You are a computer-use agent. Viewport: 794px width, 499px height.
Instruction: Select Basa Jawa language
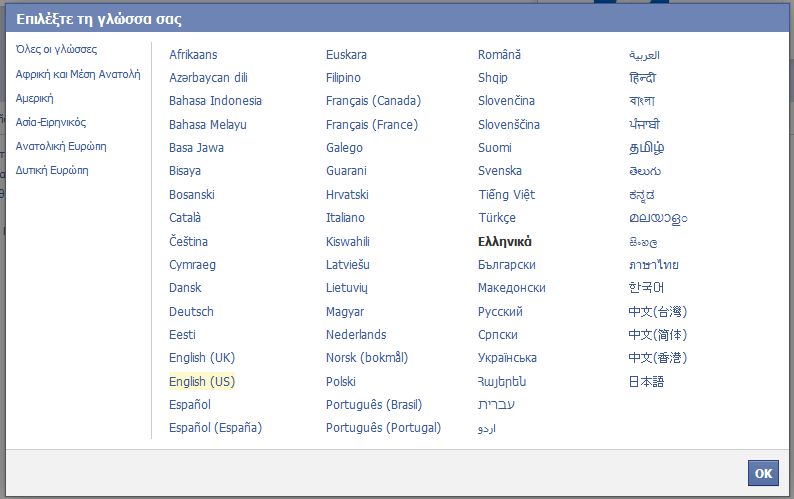coord(196,148)
